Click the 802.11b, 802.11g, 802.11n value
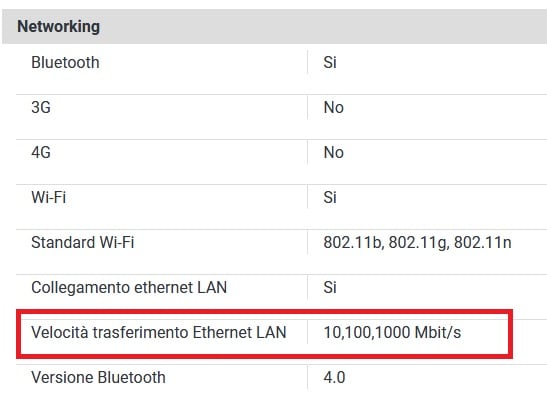547x406 pixels. pyautogui.click(x=417, y=242)
